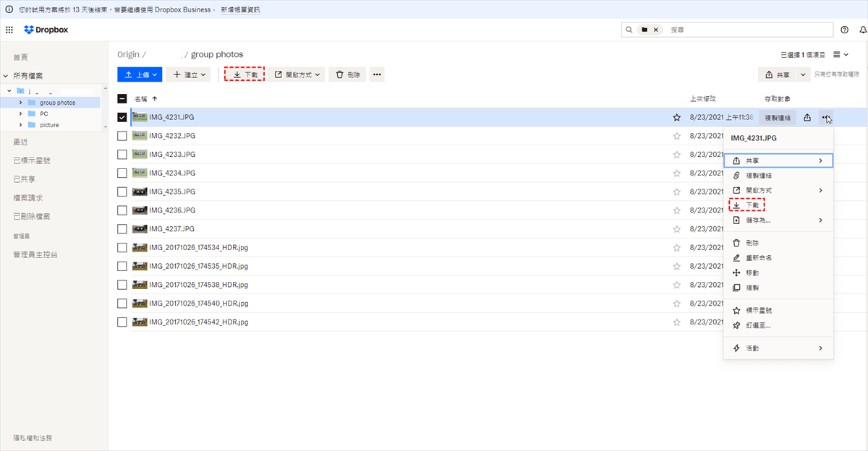Choose 標示星號 in the context menu
The height and width of the screenshot is (451, 868).
[x=778, y=310]
